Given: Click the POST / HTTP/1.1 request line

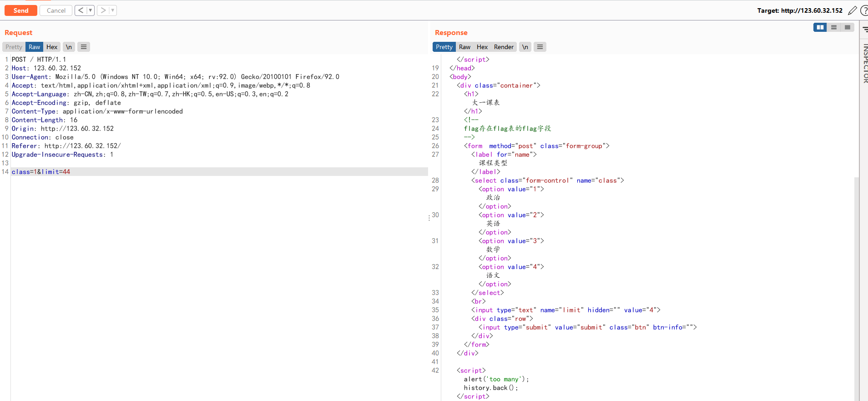Looking at the screenshot, I should (39, 60).
